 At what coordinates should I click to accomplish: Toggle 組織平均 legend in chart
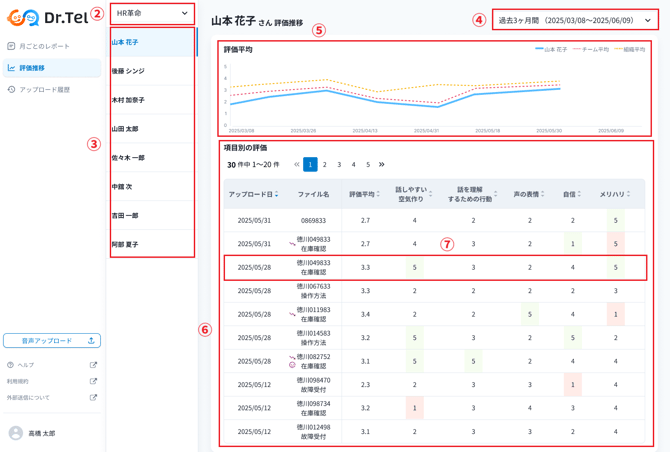(630, 50)
